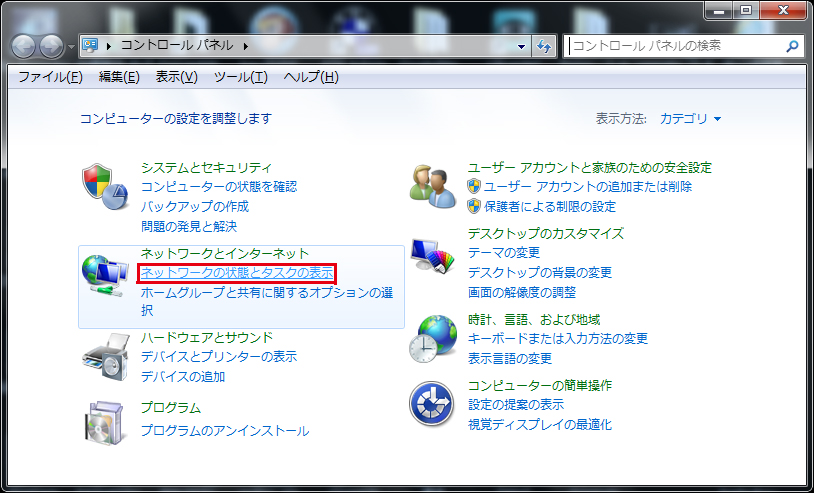Screen dimensions: 814x493
Task: Maximize the Control Panel window
Action: pyautogui.click(x=746, y=10)
